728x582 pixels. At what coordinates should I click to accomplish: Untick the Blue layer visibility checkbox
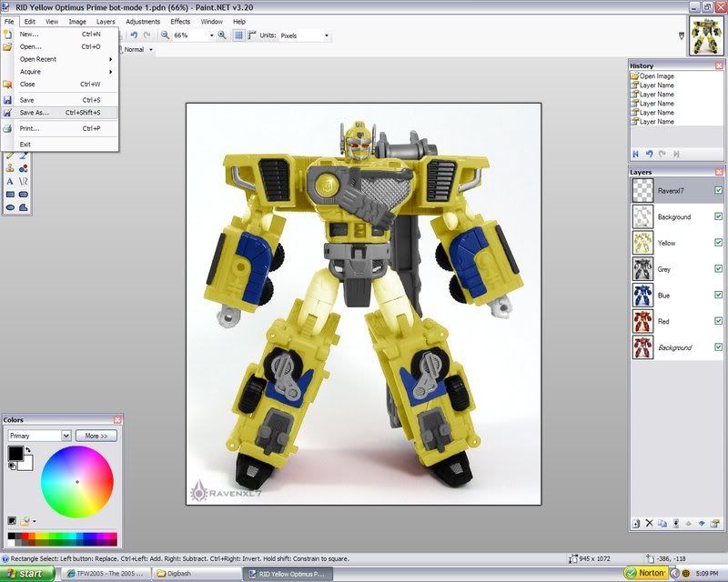pos(718,295)
